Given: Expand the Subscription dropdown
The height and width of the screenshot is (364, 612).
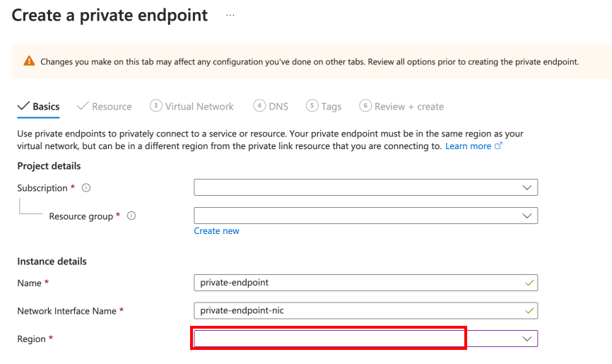Looking at the screenshot, I should 526,187.
